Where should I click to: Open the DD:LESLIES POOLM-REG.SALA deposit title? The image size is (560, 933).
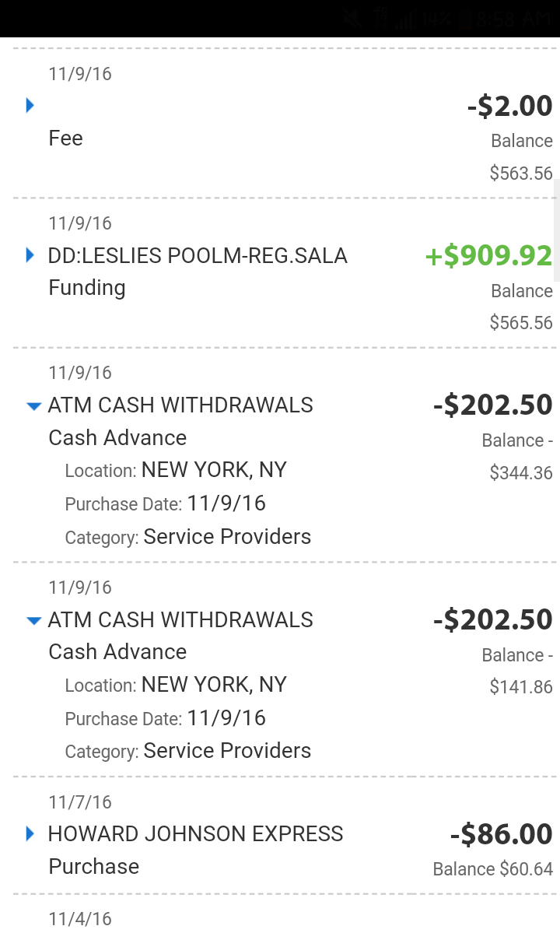click(198, 255)
